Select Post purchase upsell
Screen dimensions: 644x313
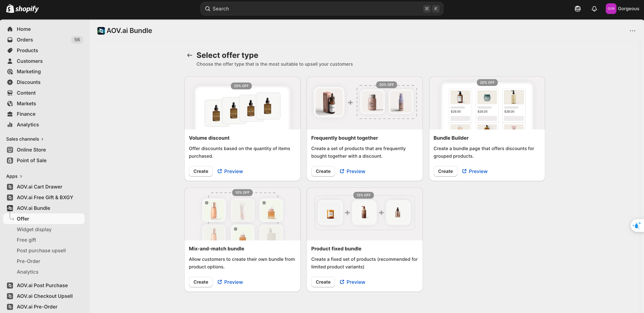[41, 251]
